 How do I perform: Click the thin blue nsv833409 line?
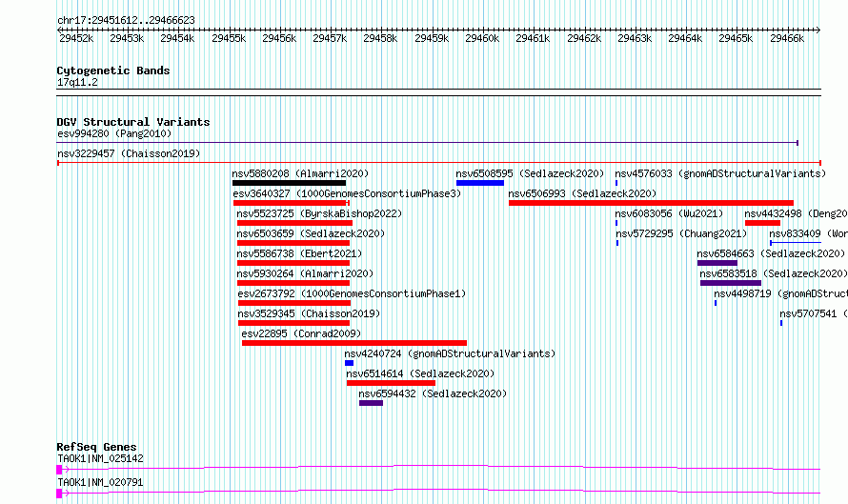(796, 243)
